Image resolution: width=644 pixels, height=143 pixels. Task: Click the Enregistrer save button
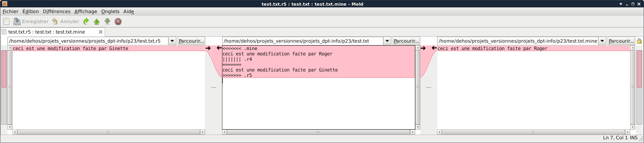coord(31,21)
